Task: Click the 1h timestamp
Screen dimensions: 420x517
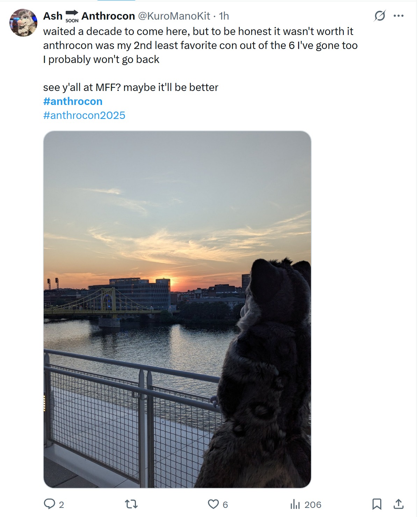Action: click(224, 16)
